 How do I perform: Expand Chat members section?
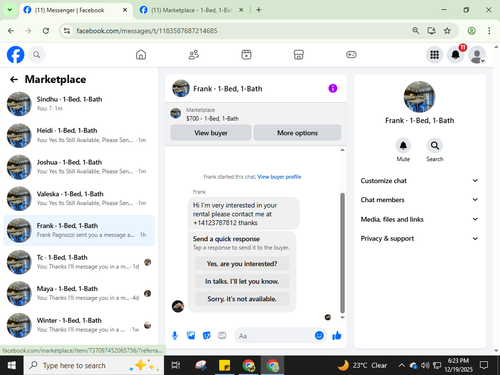(x=419, y=200)
